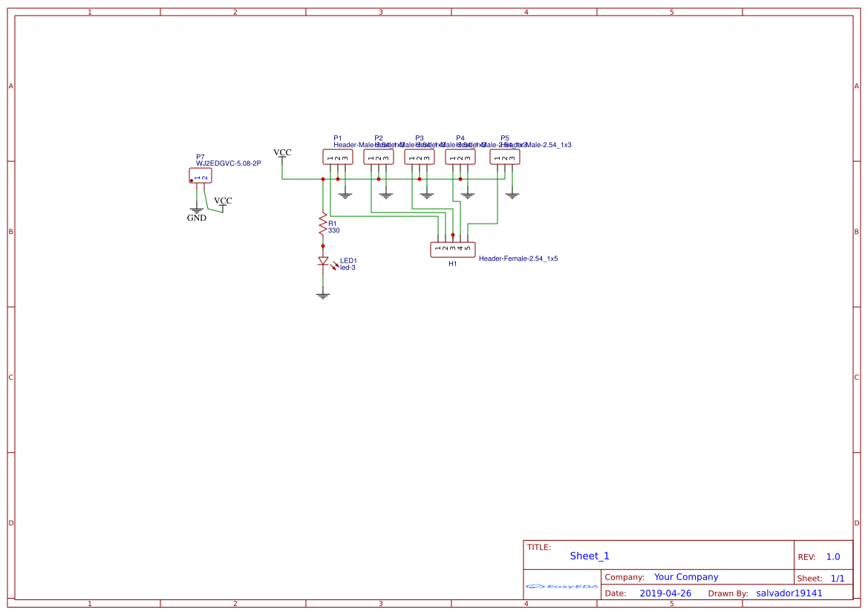
Task: Click the H1 female header component
Action: click(453, 250)
